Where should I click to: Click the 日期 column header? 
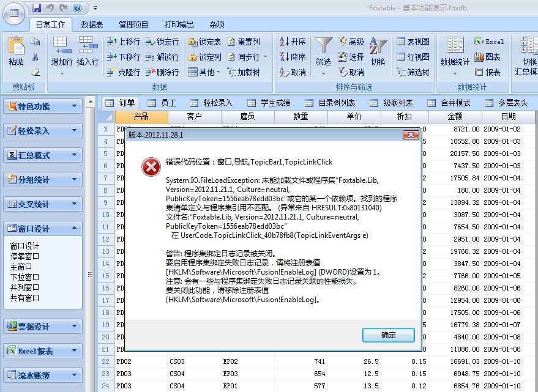coord(508,117)
